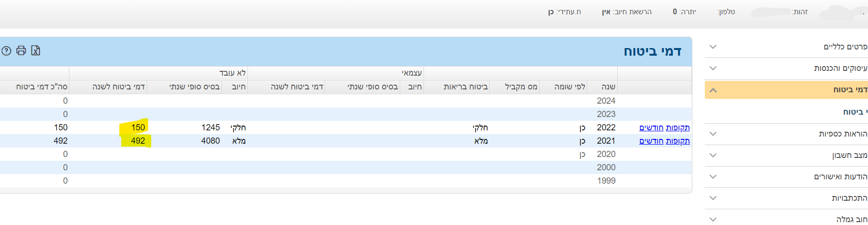Open the התכתבויות menu item
This screenshot has height=225, width=868.
(x=850, y=198)
